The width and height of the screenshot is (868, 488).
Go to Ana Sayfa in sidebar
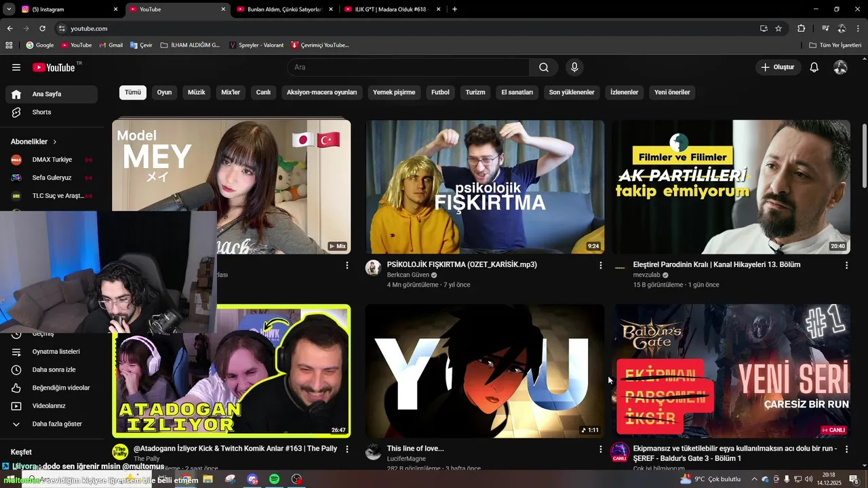52,94
